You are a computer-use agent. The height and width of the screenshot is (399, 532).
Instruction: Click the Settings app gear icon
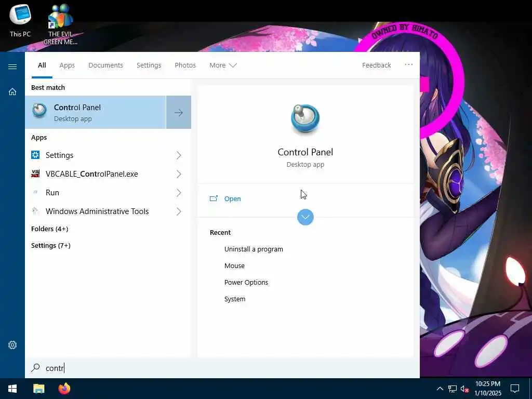[x=35, y=155]
